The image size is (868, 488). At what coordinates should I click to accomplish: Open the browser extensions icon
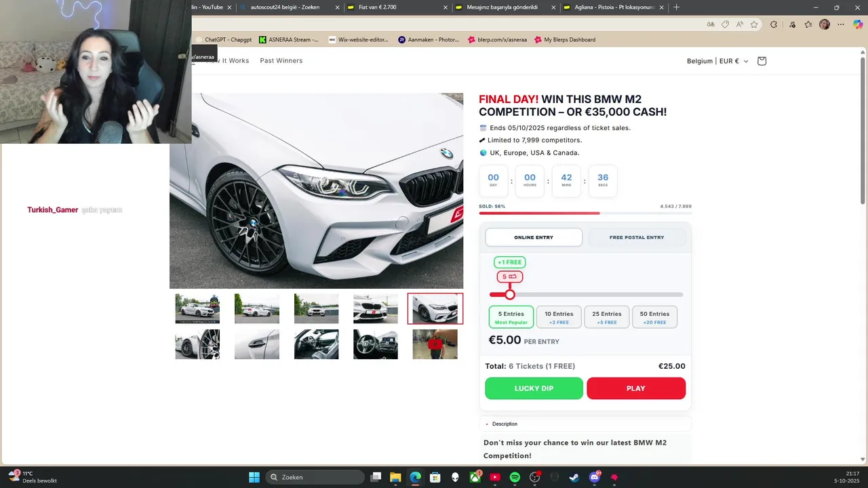point(774,24)
